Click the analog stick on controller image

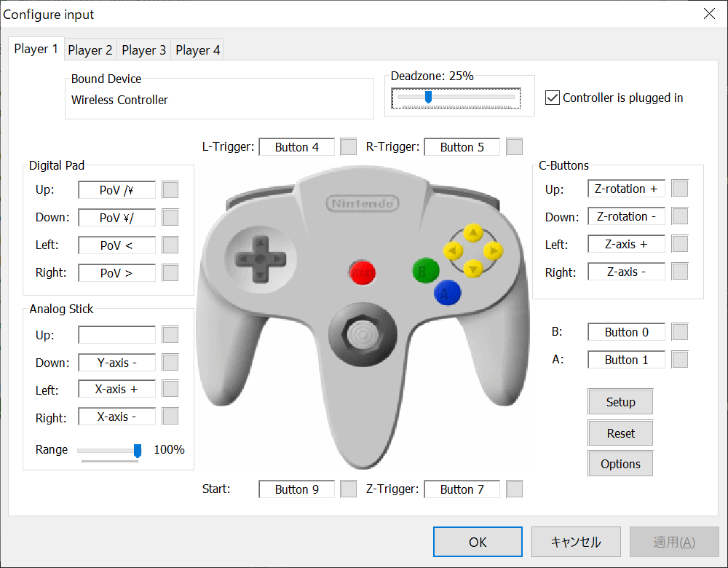point(363,334)
